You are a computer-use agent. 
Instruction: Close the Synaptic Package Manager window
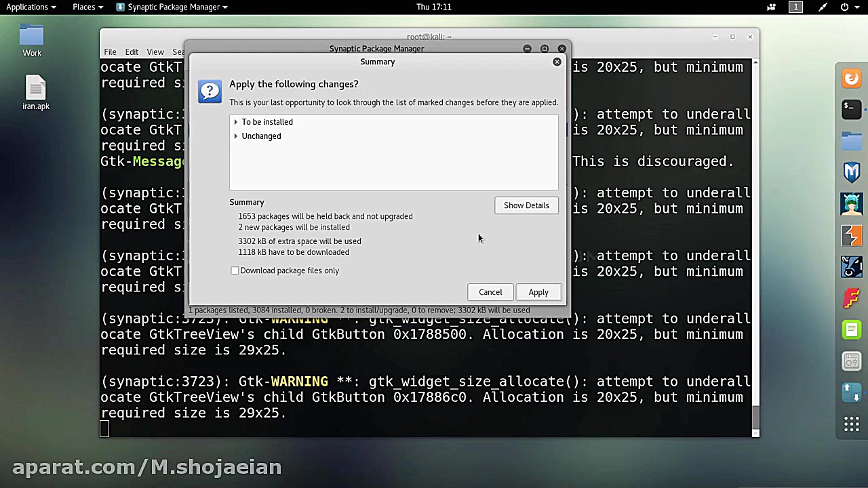561,49
